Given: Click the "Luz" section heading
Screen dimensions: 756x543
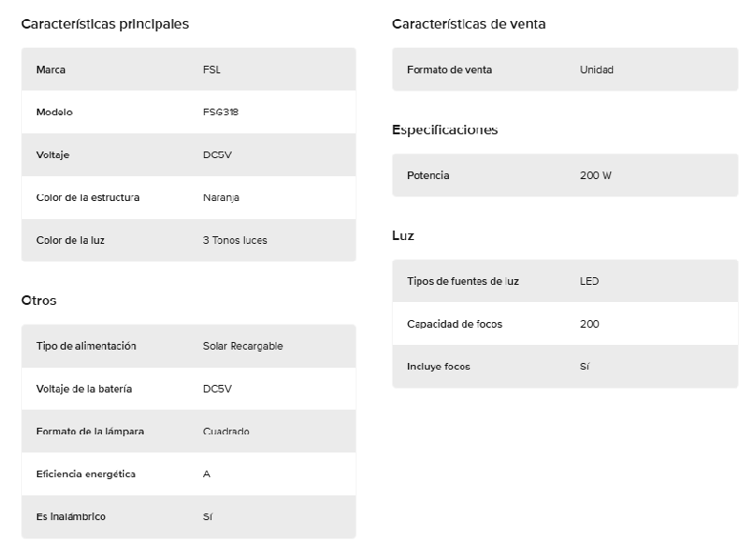Looking at the screenshot, I should coord(402,235).
